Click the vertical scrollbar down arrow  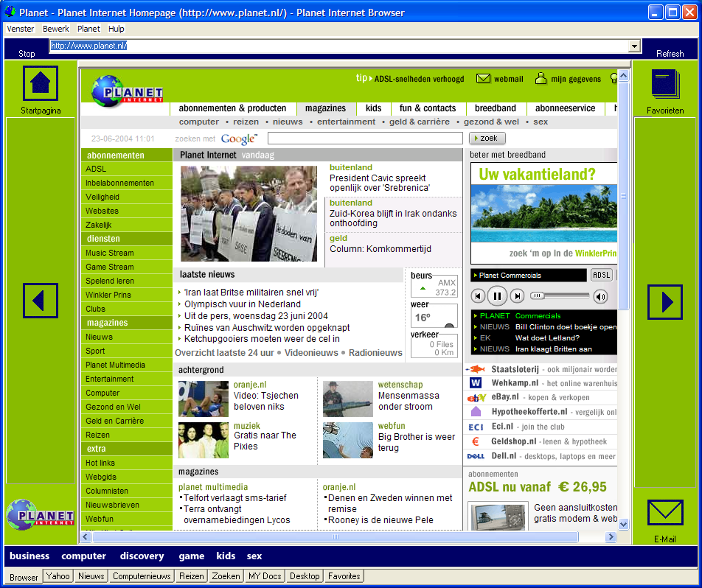623,524
